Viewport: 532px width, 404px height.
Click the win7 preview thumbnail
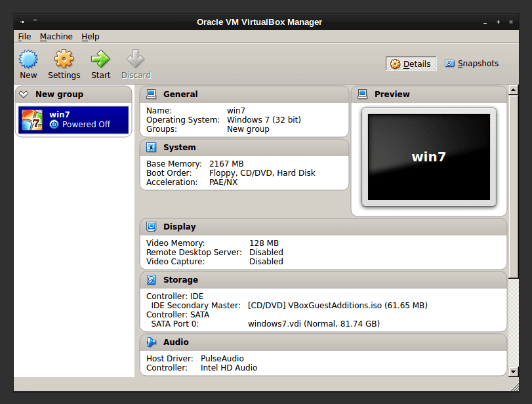click(x=428, y=157)
